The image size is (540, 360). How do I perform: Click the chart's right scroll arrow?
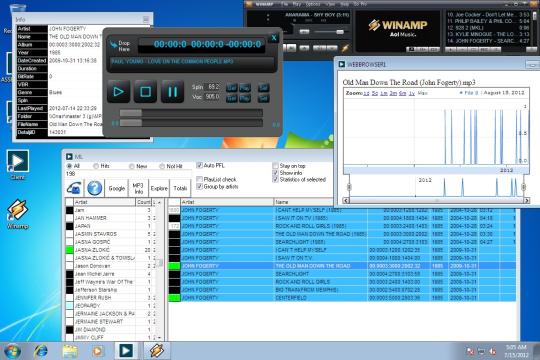527,200
